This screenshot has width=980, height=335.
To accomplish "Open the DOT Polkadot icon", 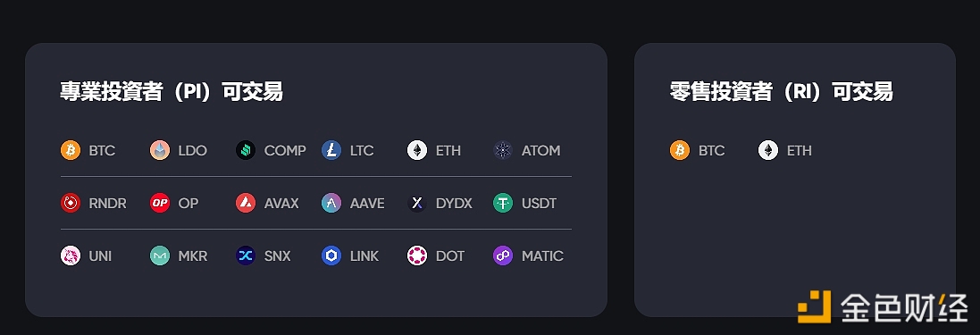I will pos(417,255).
